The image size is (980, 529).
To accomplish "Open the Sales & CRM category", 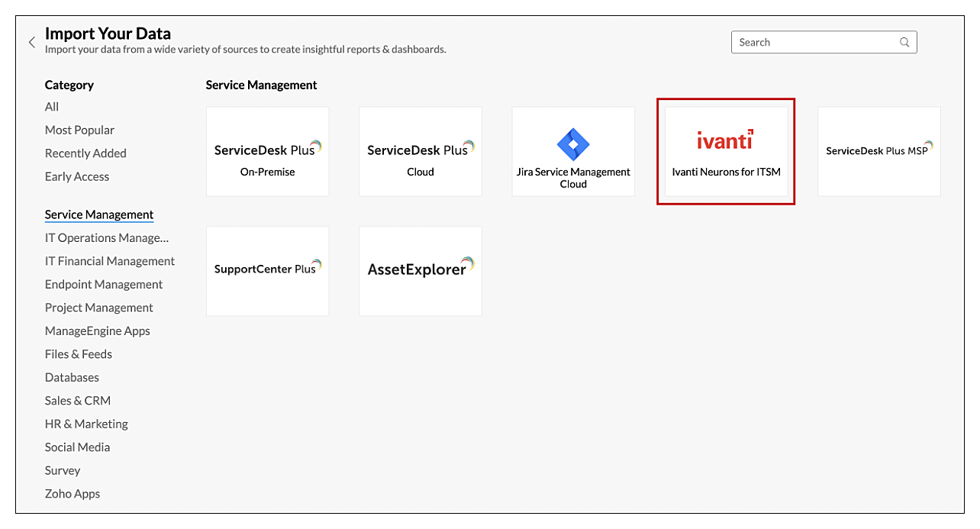I will (x=78, y=401).
